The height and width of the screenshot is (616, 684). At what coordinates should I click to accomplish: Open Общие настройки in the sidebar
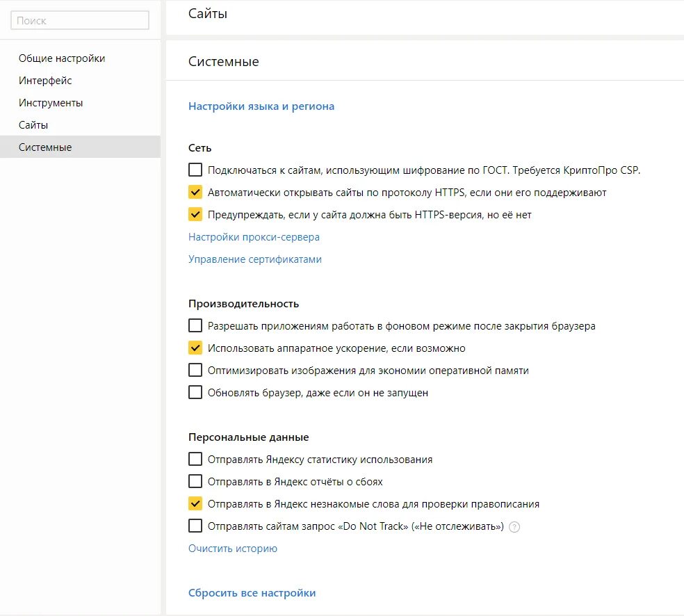(x=62, y=58)
